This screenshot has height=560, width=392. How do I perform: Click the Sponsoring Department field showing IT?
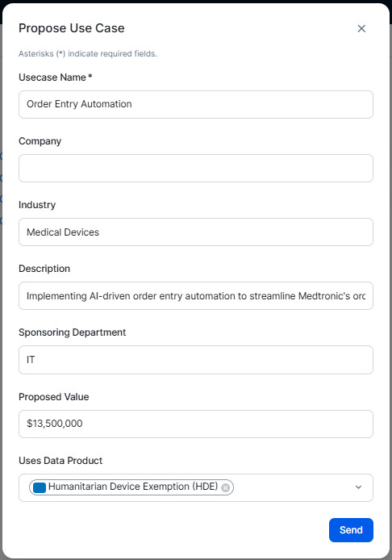(196, 360)
